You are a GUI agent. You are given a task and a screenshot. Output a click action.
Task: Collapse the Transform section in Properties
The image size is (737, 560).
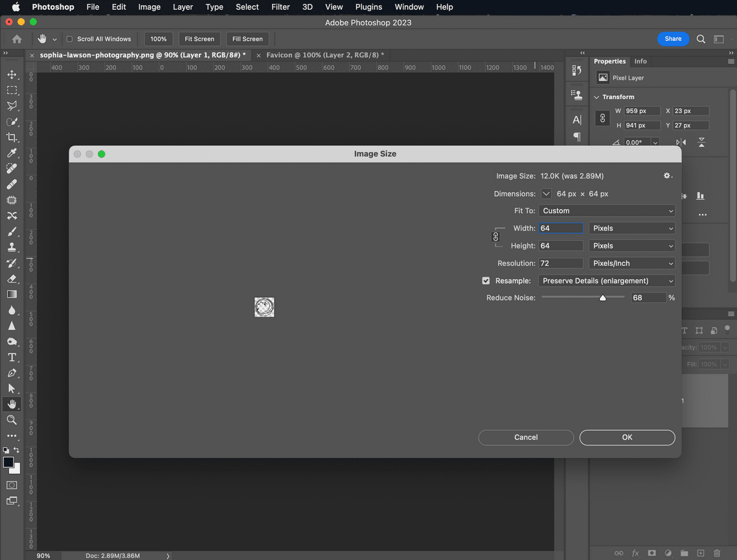(x=596, y=96)
